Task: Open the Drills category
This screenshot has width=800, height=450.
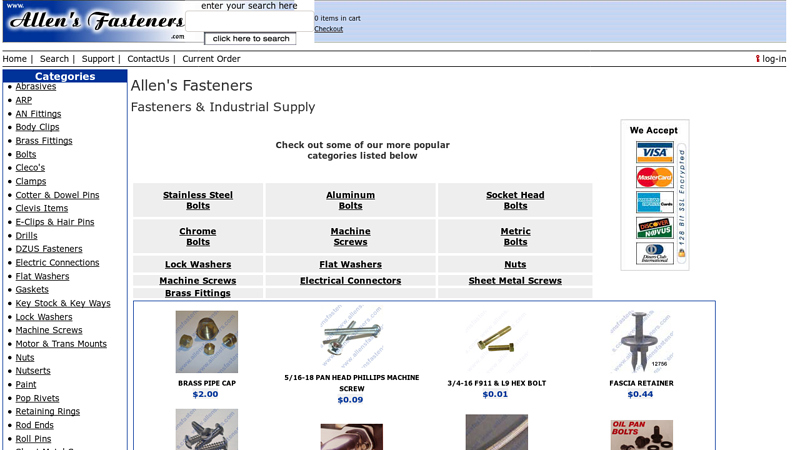Action: point(26,236)
